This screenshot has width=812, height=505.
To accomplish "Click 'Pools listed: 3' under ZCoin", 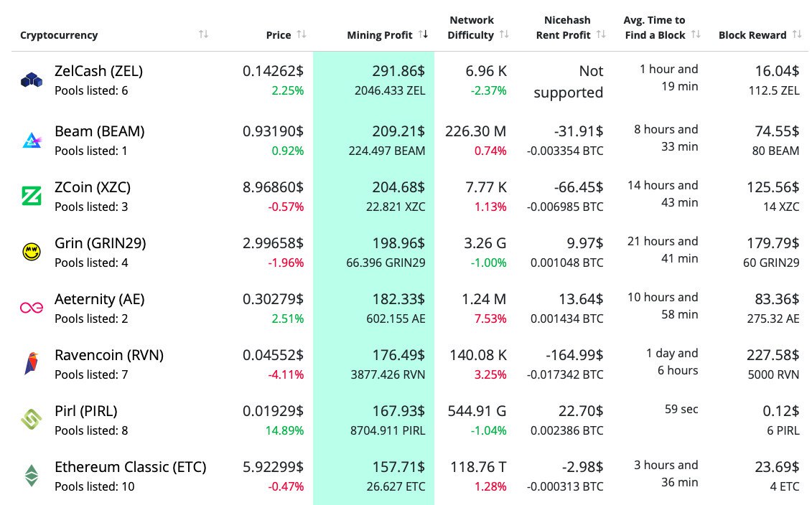I will tap(91, 207).
